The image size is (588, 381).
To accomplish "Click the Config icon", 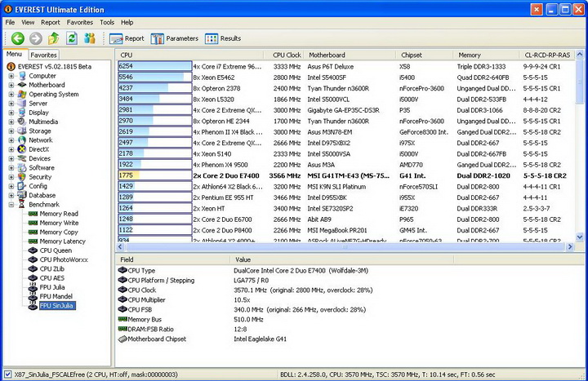I will pyautogui.click(x=22, y=186).
